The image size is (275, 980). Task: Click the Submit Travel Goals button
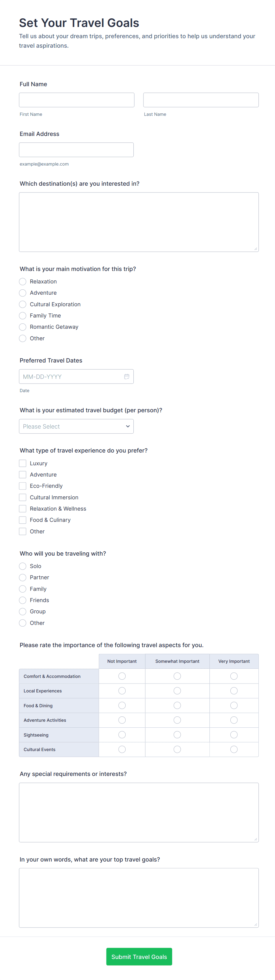[139, 956]
